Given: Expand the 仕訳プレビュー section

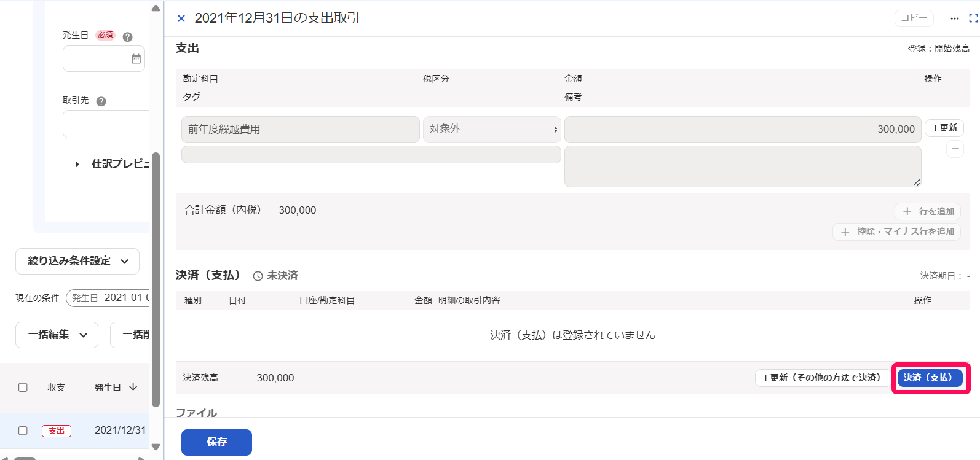Looking at the screenshot, I should (x=111, y=164).
